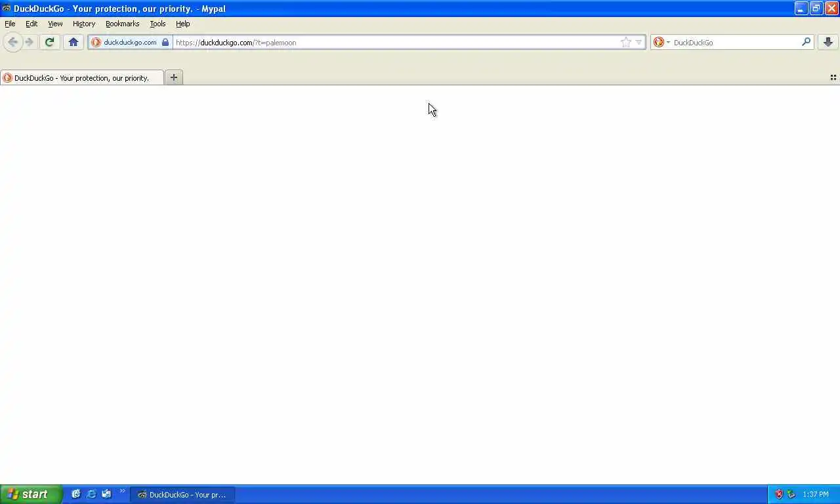
Task: Bookmark this page with the star icon
Action: point(625,42)
